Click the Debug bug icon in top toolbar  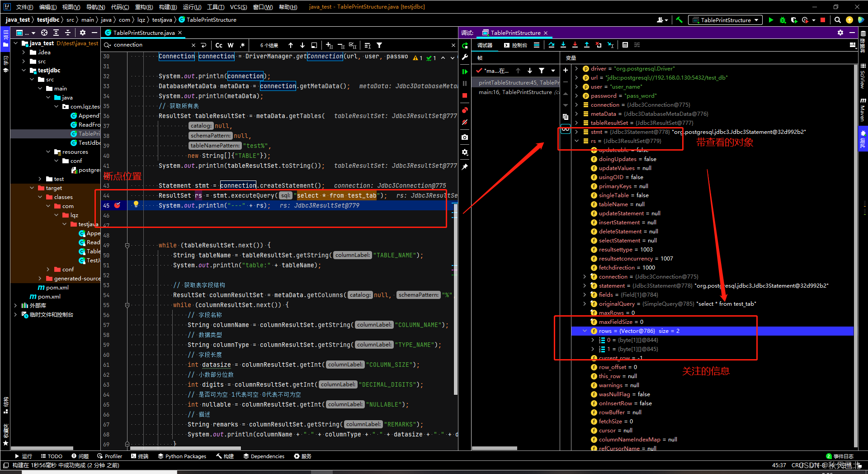pyautogui.click(x=783, y=20)
